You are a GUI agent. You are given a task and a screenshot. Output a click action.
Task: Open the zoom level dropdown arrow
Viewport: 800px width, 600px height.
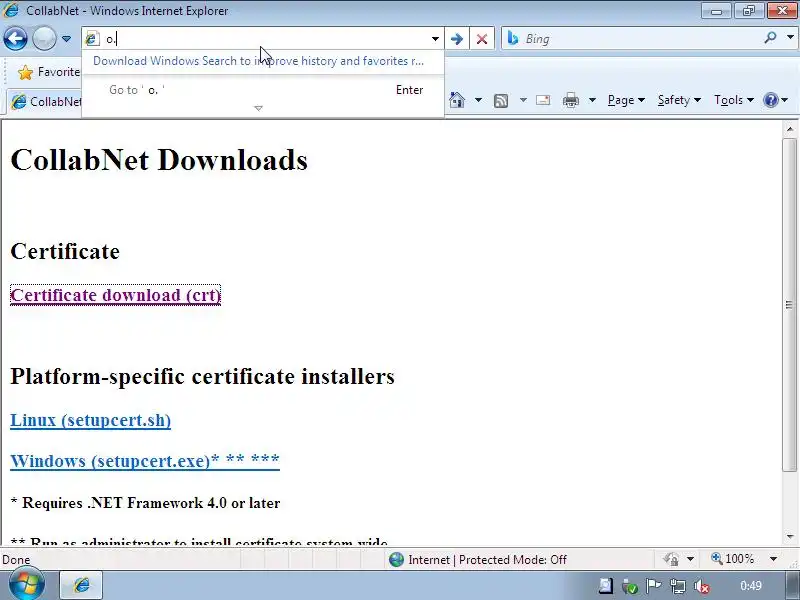tap(773, 559)
